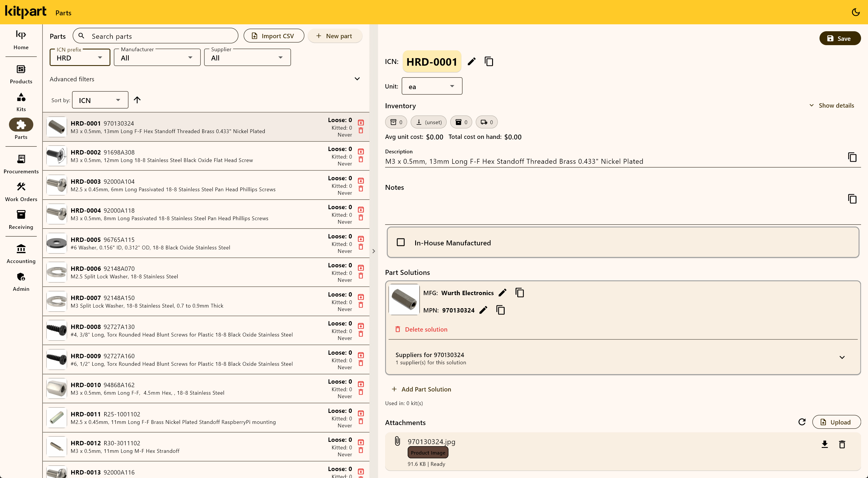Open the ICN prefix HRD dropdown
The image size is (868, 478).
pos(80,58)
